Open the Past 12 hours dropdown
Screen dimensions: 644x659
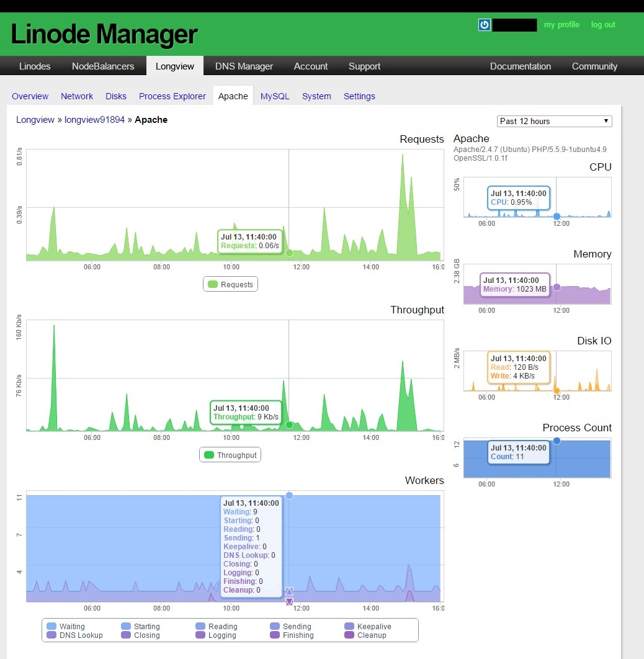(x=554, y=121)
